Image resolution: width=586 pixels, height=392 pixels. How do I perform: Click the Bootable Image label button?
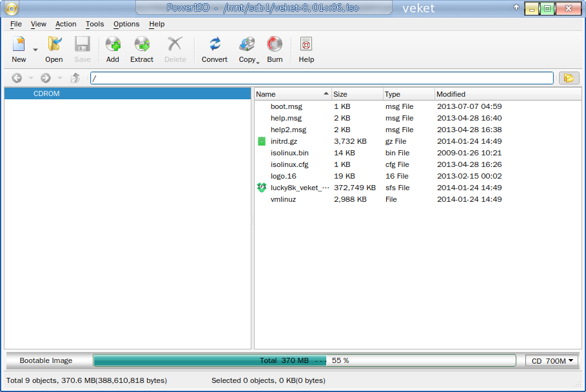pyautogui.click(x=46, y=360)
